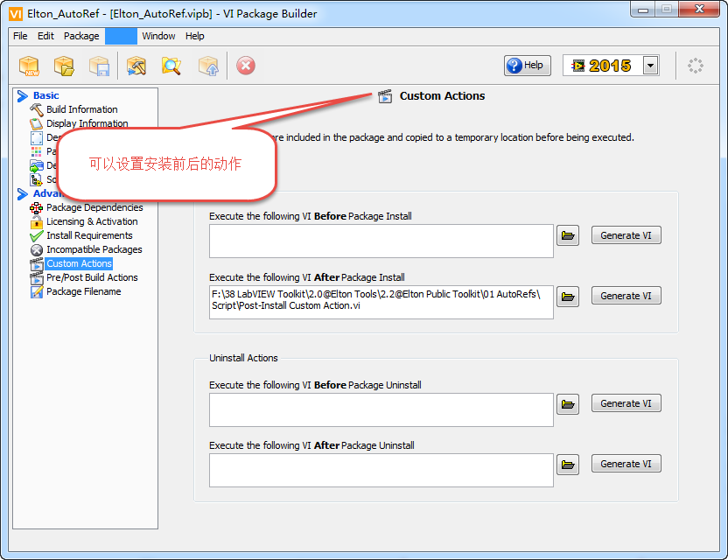Screen dimensions: 728x560
Task: Click the Open Package folder icon
Action: point(64,66)
